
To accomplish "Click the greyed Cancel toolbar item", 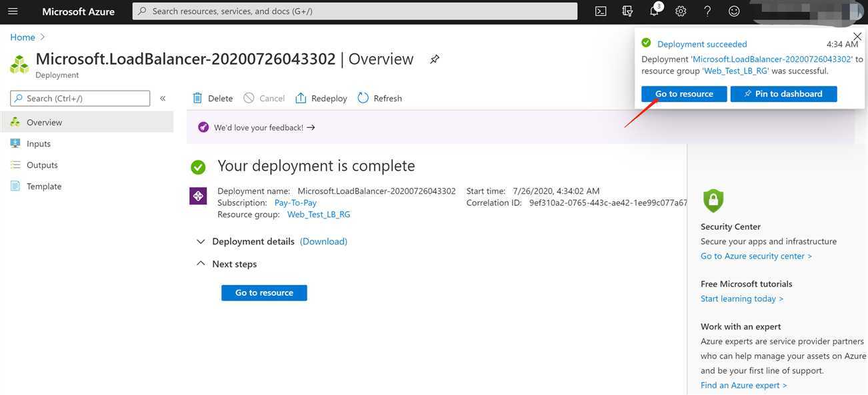I will tap(264, 98).
